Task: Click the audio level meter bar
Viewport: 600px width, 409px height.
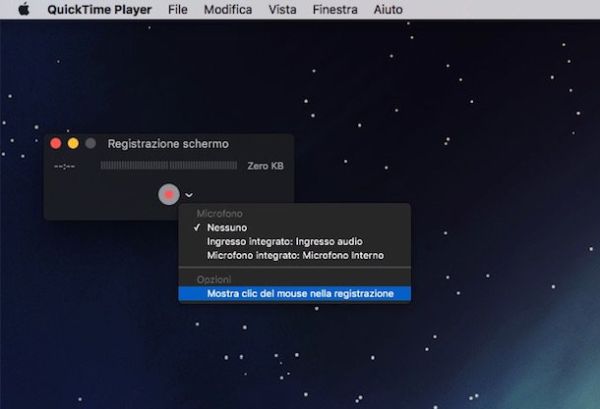Action: pyautogui.click(x=169, y=166)
